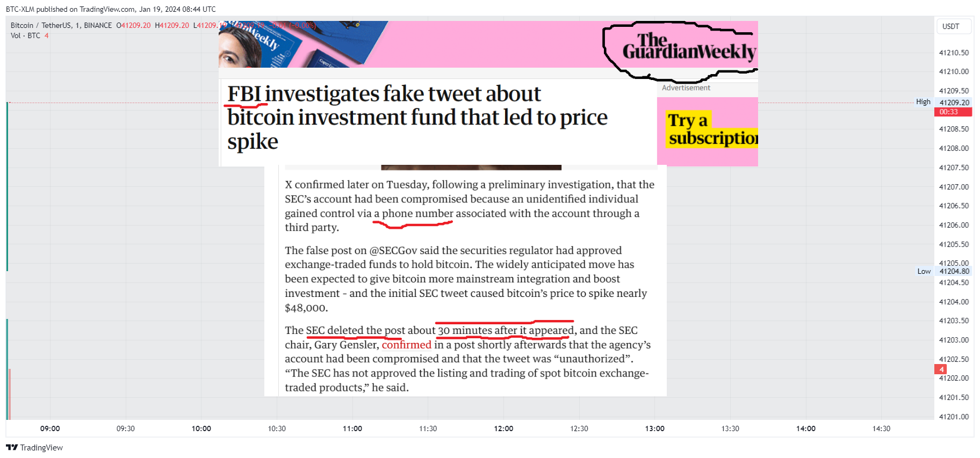Viewport: 980px width, 458px height.
Task: Click the 14:30 time axis label
Action: pos(881,428)
